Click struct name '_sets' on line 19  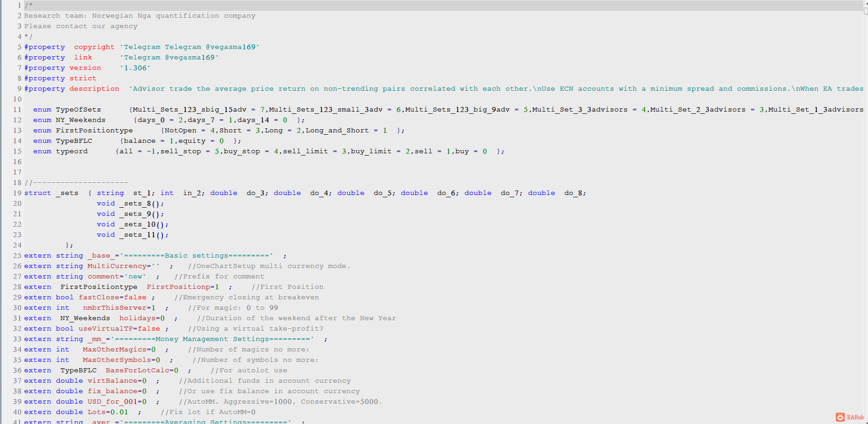point(67,193)
